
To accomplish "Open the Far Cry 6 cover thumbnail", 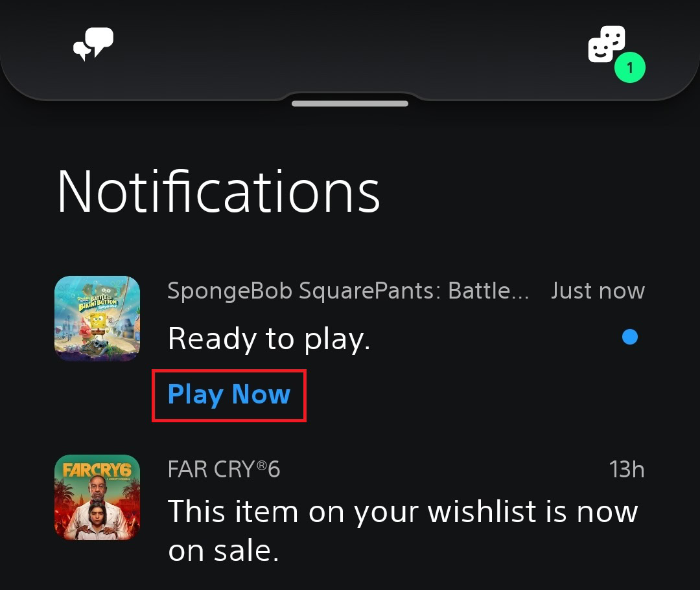I will (x=97, y=497).
